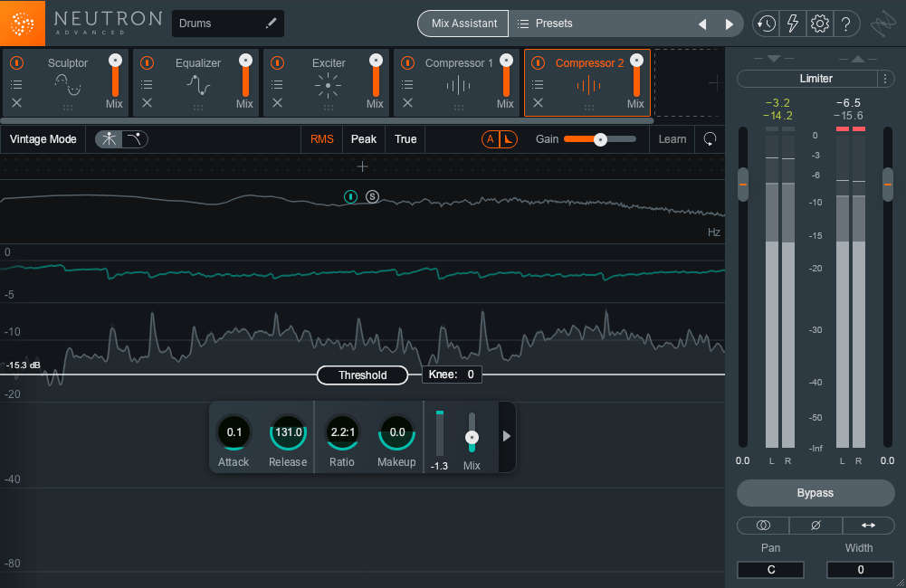Add a new module with plus slot
Image resolution: width=906 pixels, height=588 pixels.
click(x=714, y=83)
